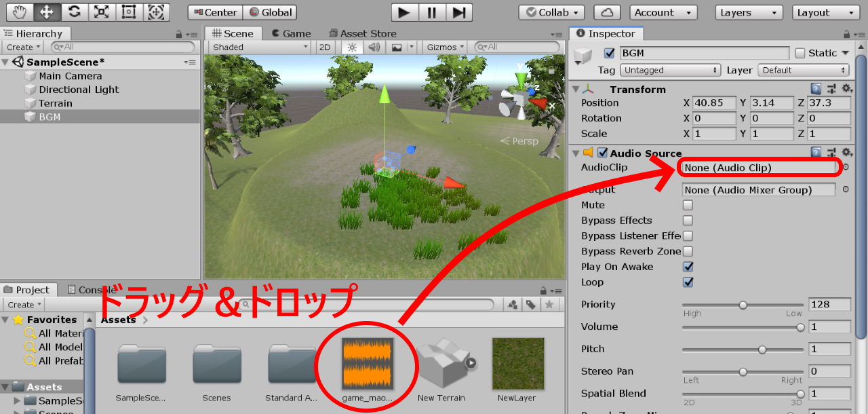
Task: Disable Play On Awake
Action: [x=688, y=266]
